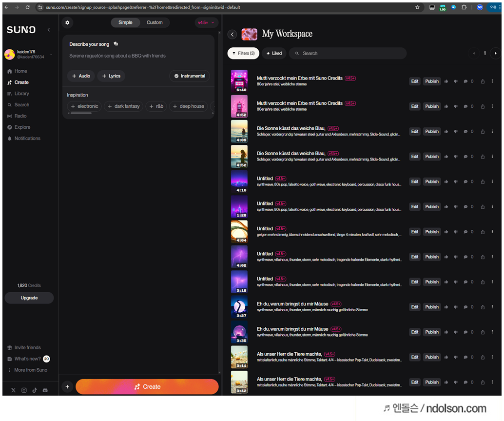Like the first Die Sonne küsst song (4:09)
Screen dimensions: 504x421
(x=446, y=132)
